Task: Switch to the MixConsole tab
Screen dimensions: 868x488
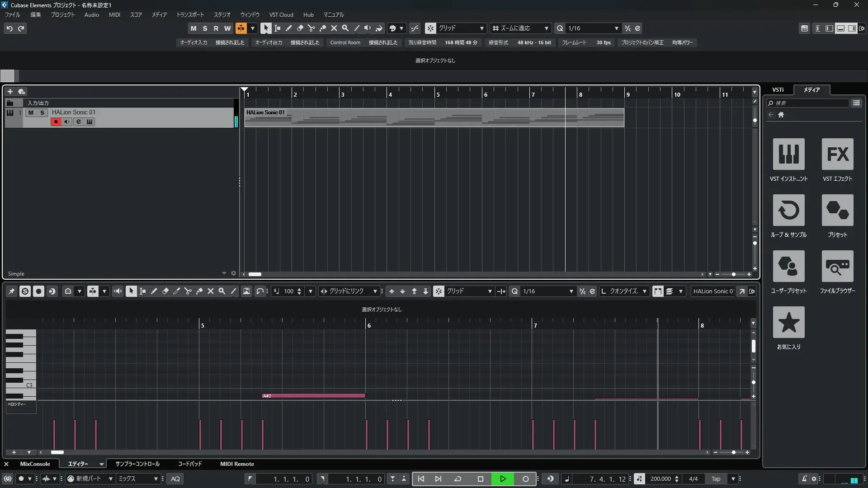Action: tap(35, 464)
